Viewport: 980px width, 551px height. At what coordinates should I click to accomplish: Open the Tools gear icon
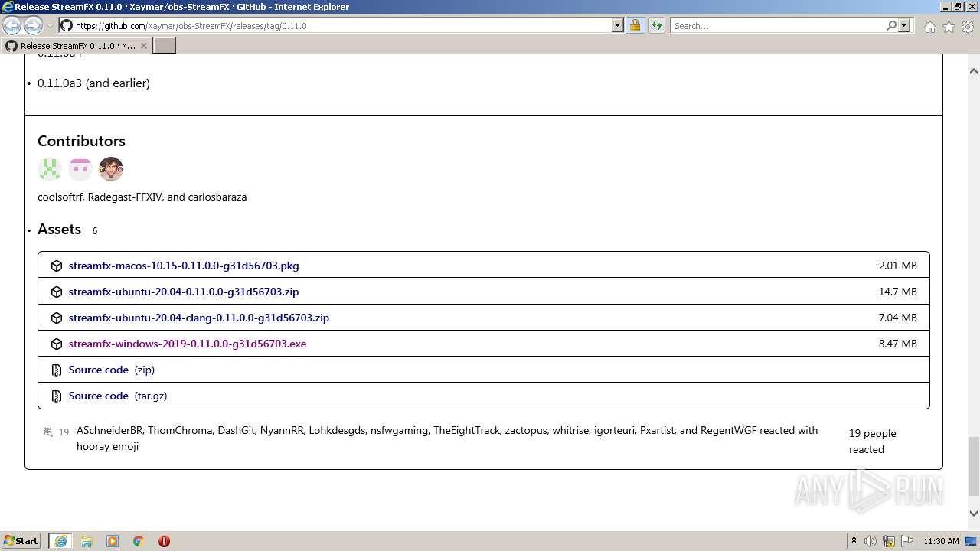click(968, 27)
